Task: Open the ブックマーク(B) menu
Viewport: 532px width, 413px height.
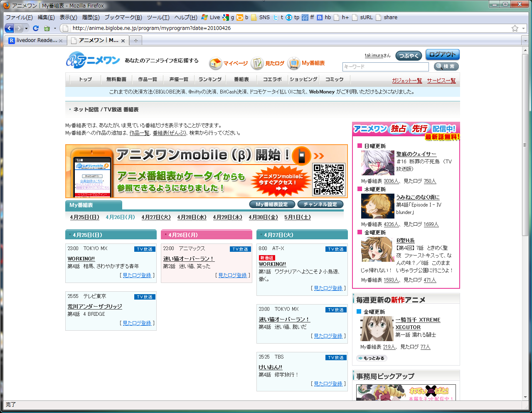Action: (x=123, y=17)
